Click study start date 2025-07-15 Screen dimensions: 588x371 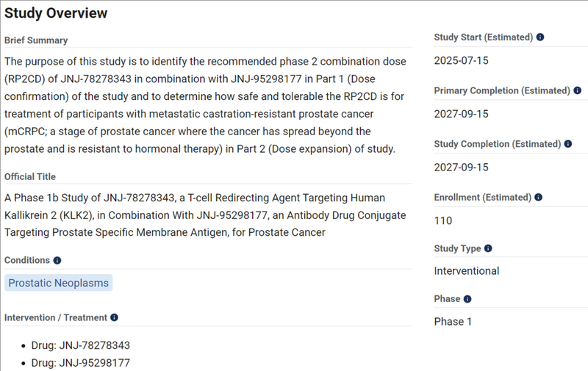(x=462, y=60)
